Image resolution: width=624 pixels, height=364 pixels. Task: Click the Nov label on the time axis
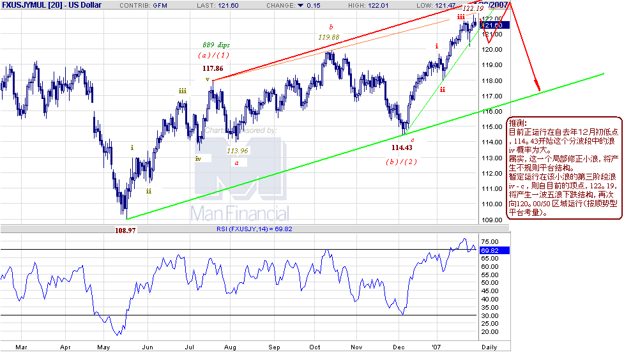point(356,347)
